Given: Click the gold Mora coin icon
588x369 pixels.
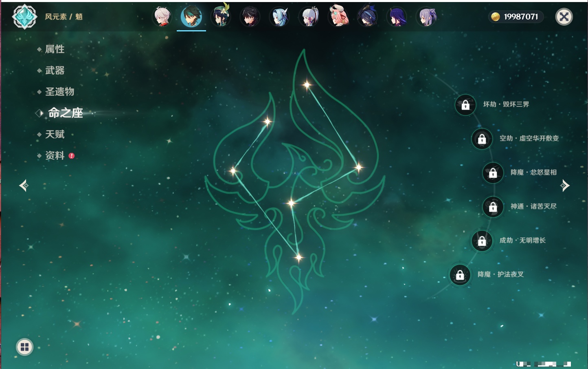Looking at the screenshot, I should tap(496, 17).
